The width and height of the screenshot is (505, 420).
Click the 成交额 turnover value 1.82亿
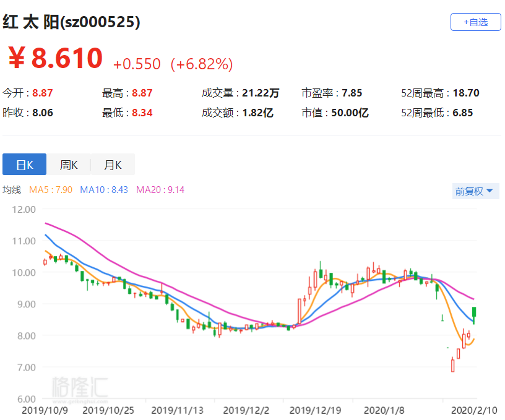point(257,113)
